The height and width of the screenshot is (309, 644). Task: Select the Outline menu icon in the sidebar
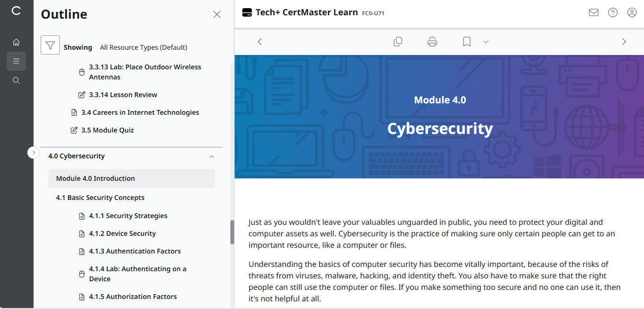pyautogui.click(x=16, y=61)
